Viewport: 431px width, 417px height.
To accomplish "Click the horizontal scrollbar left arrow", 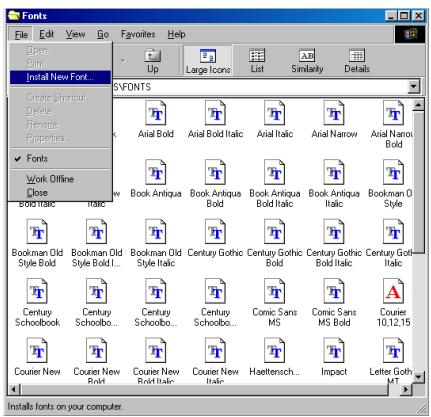I will tap(14, 389).
